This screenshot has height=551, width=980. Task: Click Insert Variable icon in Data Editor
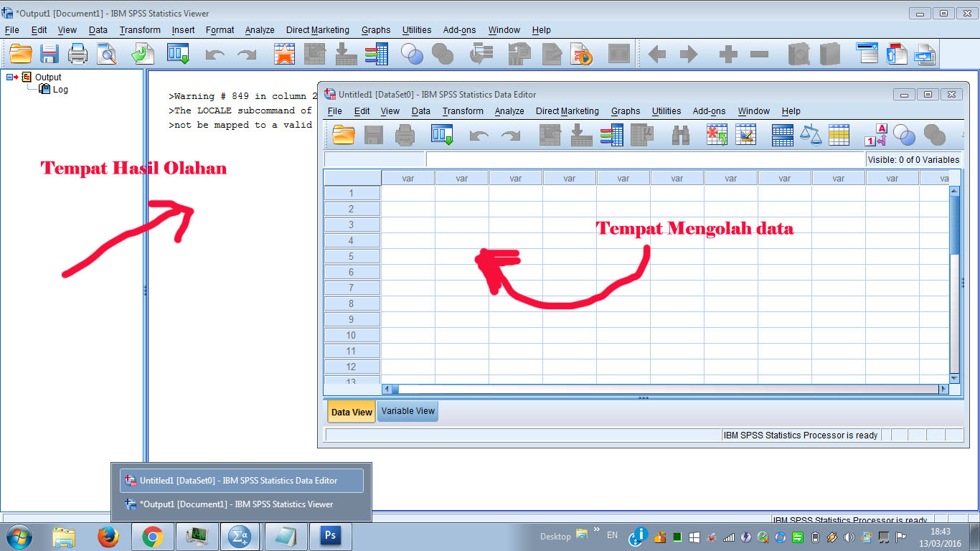coord(746,134)
